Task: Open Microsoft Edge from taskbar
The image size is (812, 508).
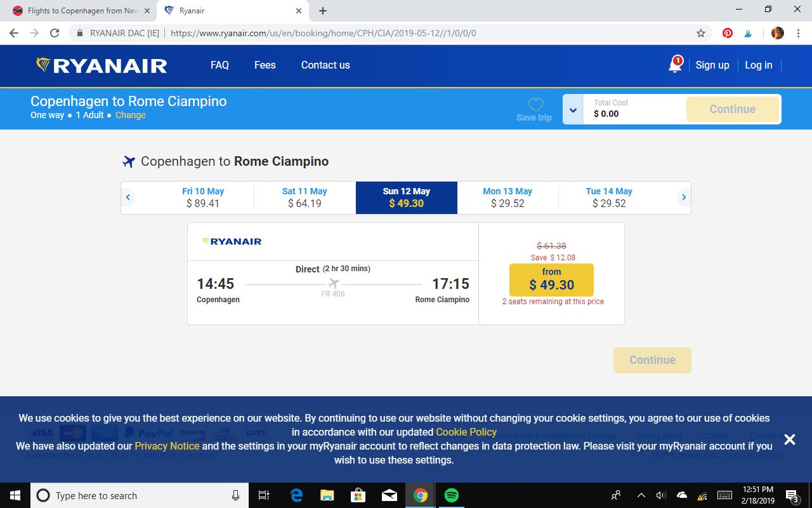Action: tap(296, 495)
